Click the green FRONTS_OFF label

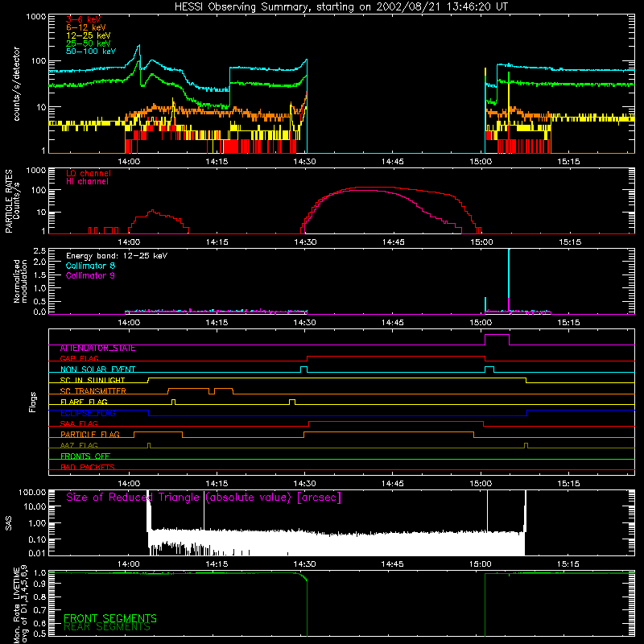(x=85, y=456)
